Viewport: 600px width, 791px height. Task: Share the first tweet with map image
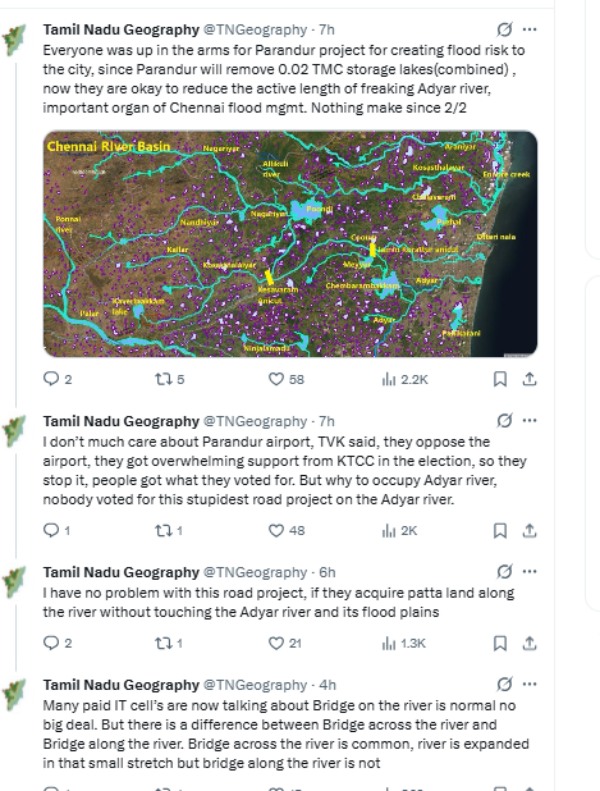[x=529, y=379]
